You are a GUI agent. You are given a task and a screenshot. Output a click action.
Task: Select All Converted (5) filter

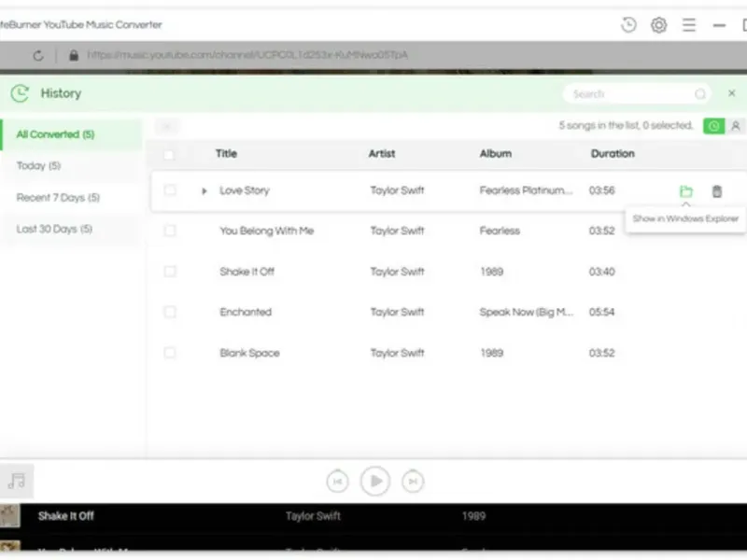tap(72, 134)
